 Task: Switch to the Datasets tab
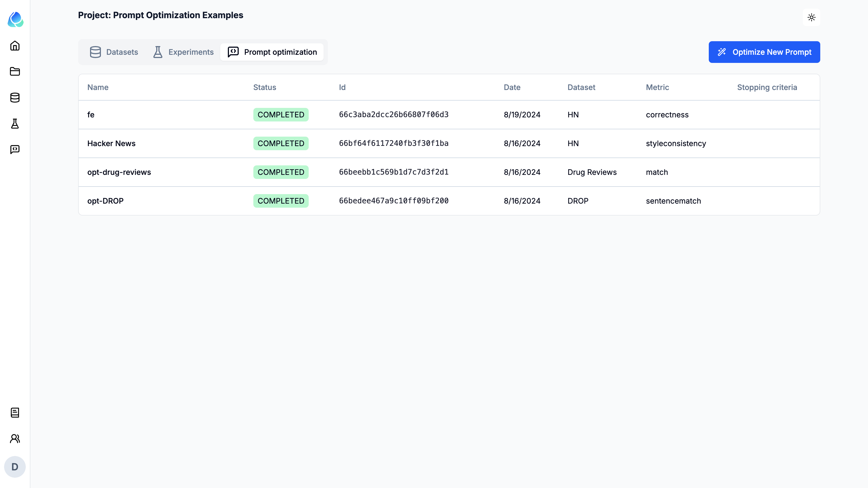click(x=114, y=52)
